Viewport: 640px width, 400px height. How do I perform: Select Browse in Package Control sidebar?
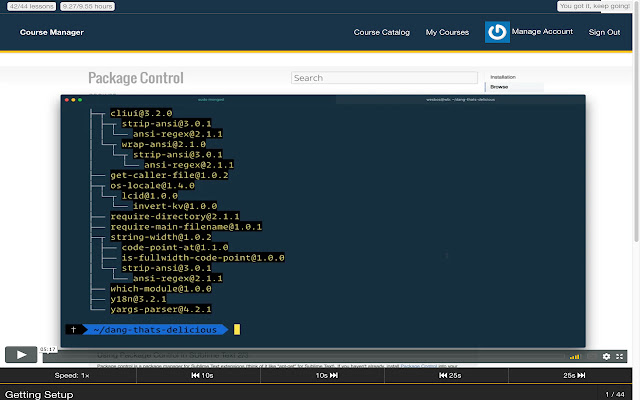pos(499,87)
